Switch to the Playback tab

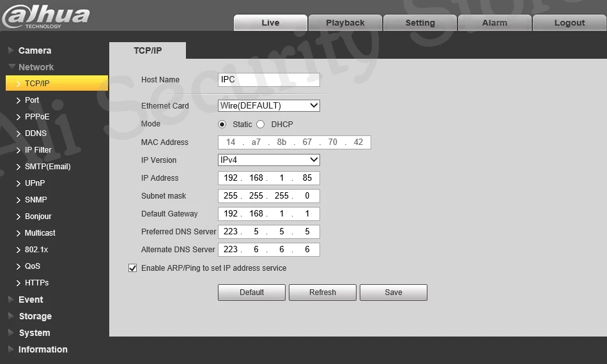[345, 23]
